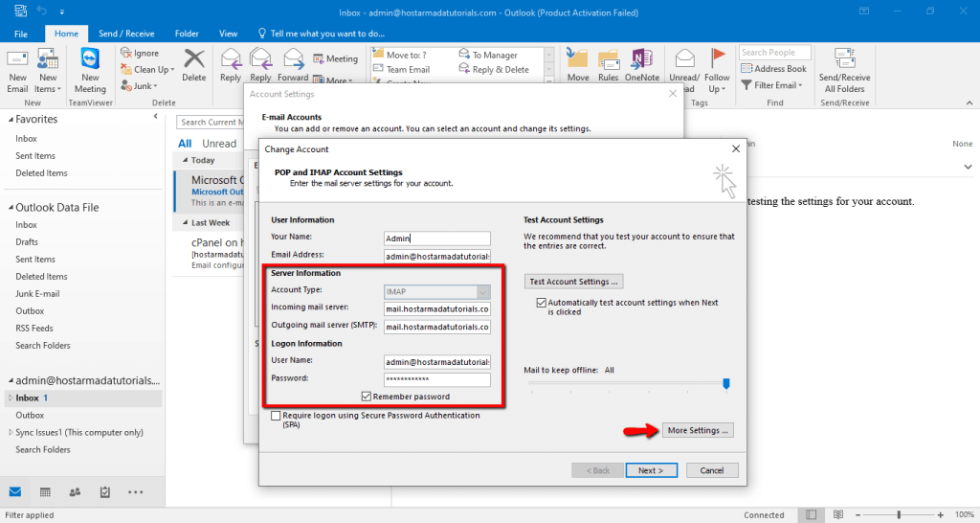Click the Delete message X icon

[193, 58]
